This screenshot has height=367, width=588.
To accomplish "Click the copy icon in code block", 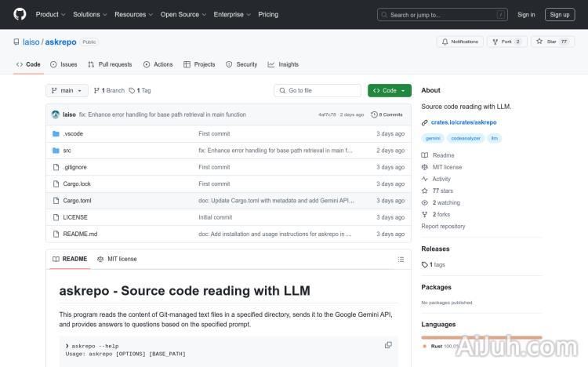I will coord(388,345).
